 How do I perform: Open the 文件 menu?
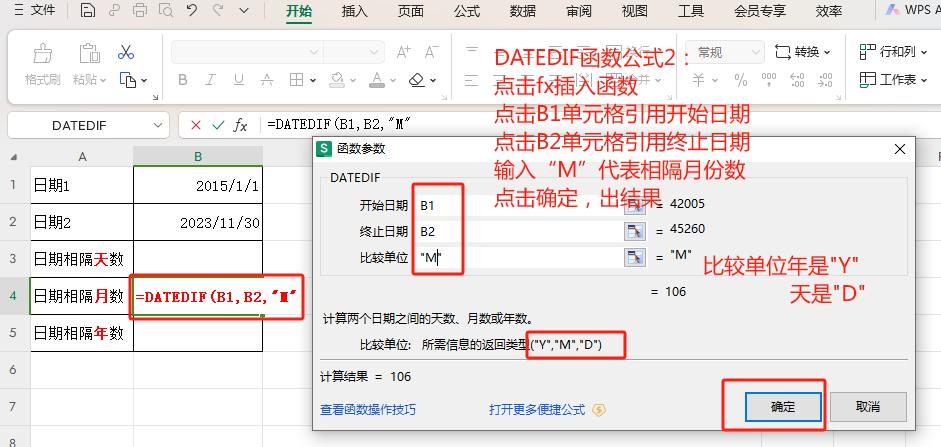35,10
